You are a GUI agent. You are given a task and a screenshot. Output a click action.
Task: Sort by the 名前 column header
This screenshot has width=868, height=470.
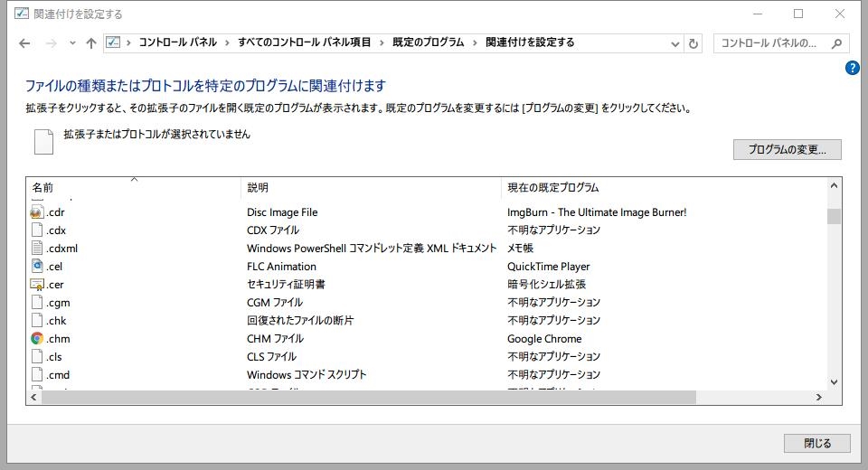coord(134,187)
